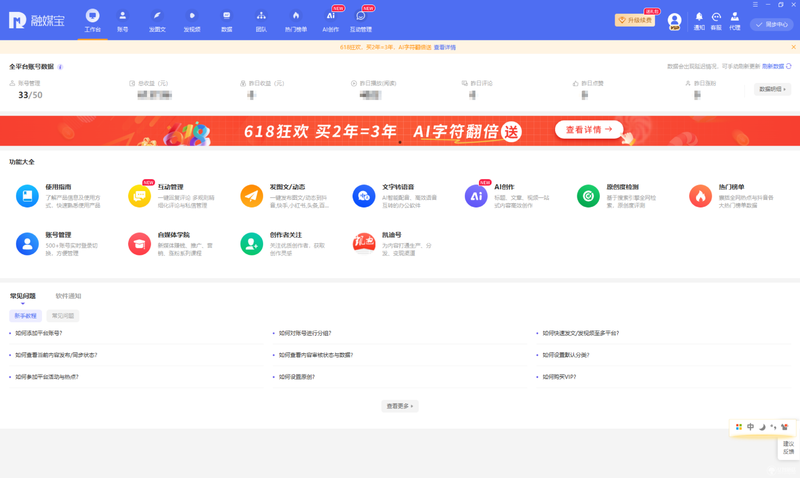Click 查看更多 to see more questions
Screen dimensions: 800x478
pyautogui.click(x=399, y=406)
